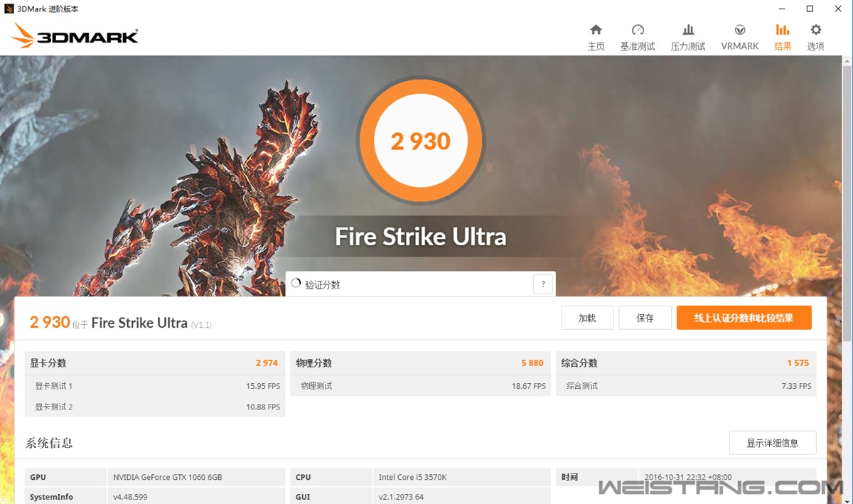
Task: Click the title bar 3DMark app icon
Action: (9, 9)
